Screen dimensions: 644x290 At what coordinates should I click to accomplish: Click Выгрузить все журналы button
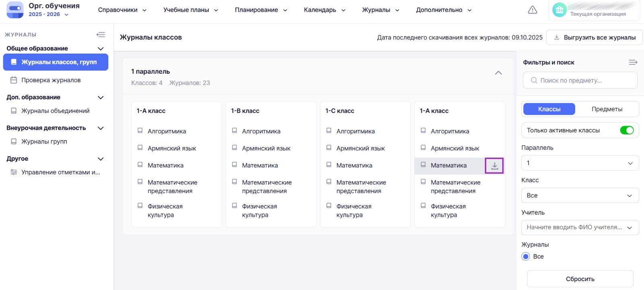click(x=594, y=37)
